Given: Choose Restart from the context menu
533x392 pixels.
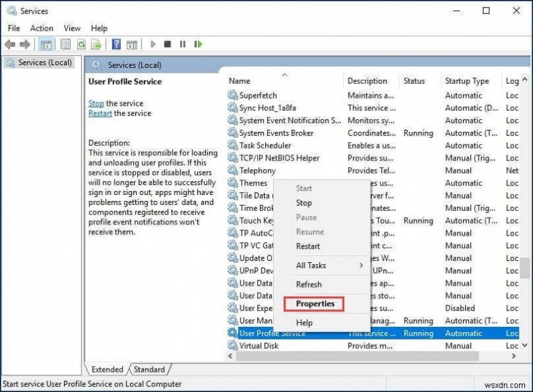Looking at the screenshot, I should (x=308, y=246).
